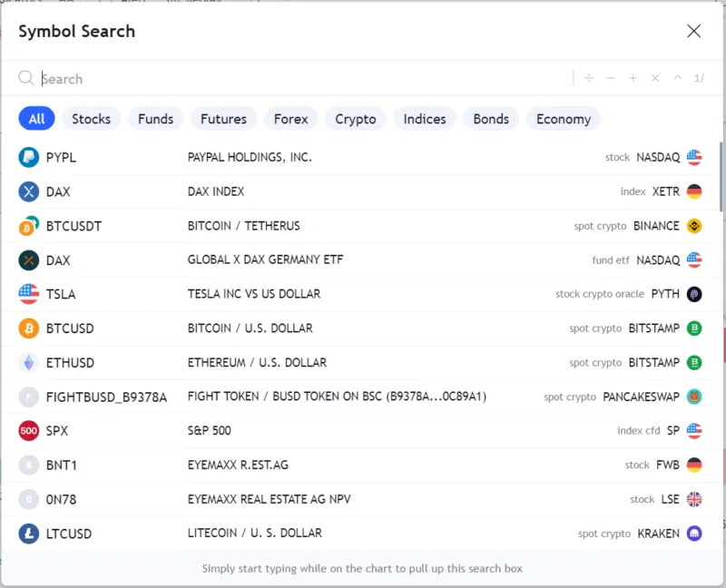Select the Global X DAX Germany ETF result
The width and height of the screenshot is (726, 588).
tap(254, 260)
